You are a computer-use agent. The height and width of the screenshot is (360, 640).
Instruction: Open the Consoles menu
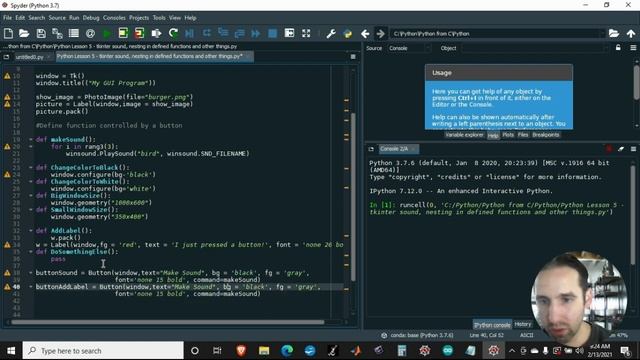tap(114, 18)
